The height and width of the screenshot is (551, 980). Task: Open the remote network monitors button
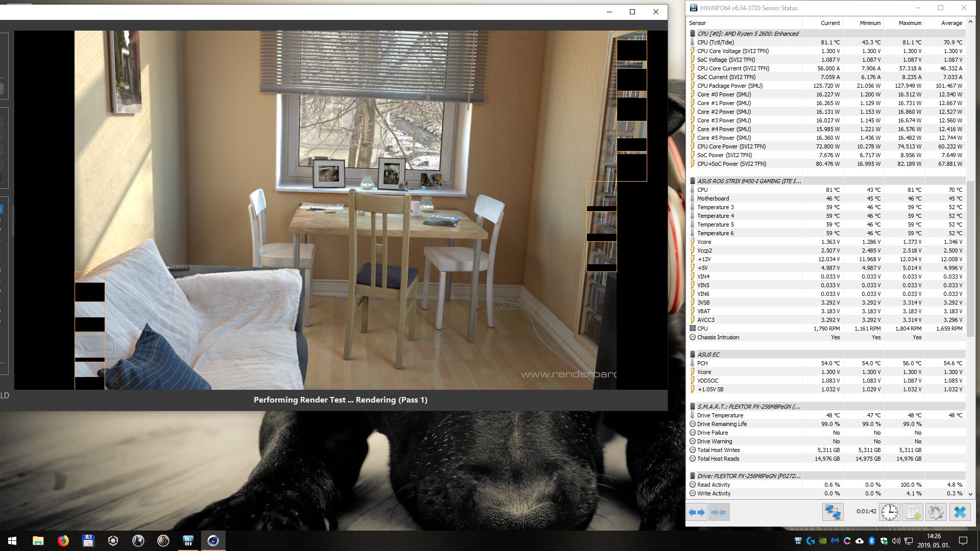[832, 512]
